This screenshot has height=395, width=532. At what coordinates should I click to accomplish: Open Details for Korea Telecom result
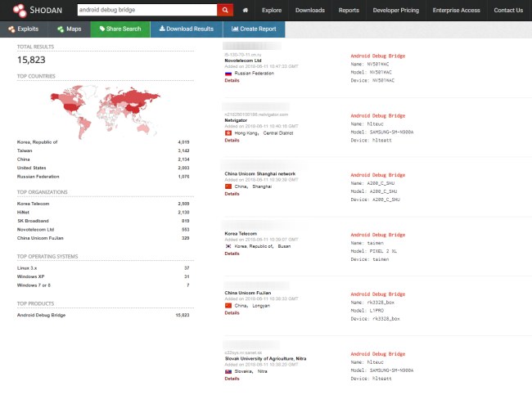pyautogui.click(x=232, y=254)
